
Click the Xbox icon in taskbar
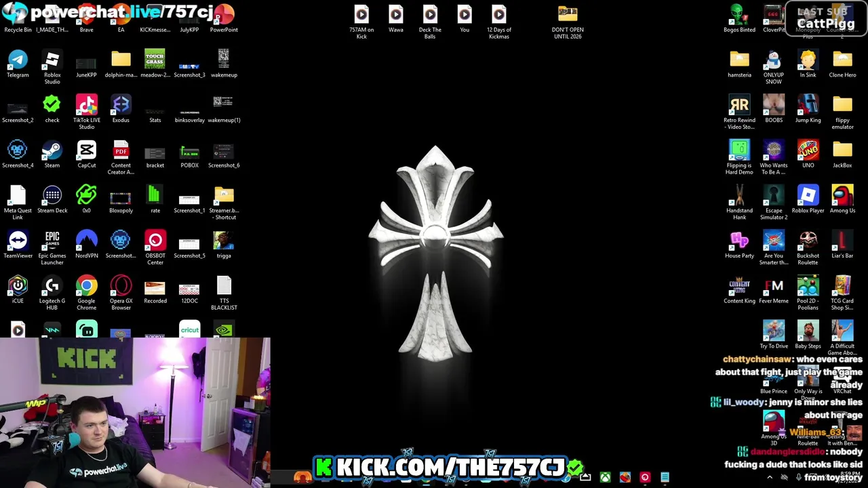pos(605,478)
